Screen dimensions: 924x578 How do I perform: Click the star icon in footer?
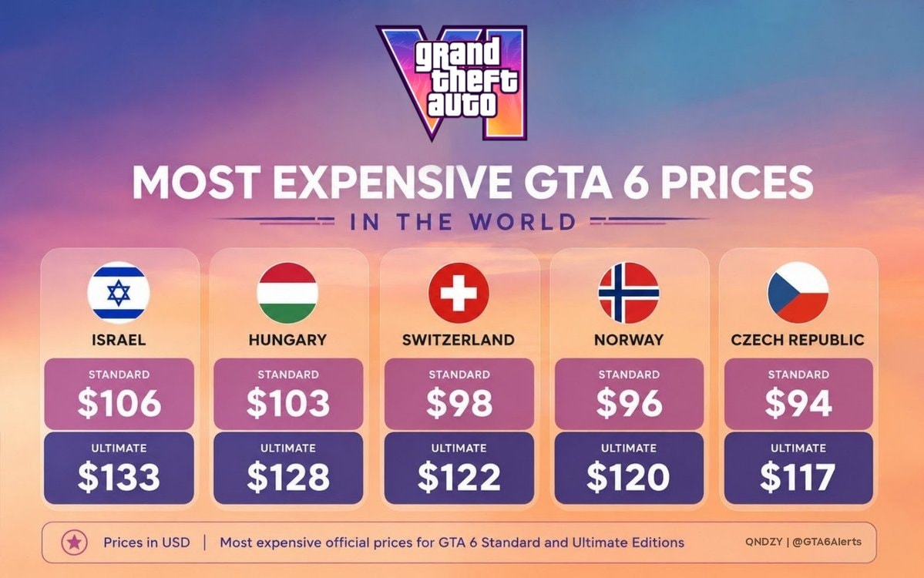click(x=74, y=542)
